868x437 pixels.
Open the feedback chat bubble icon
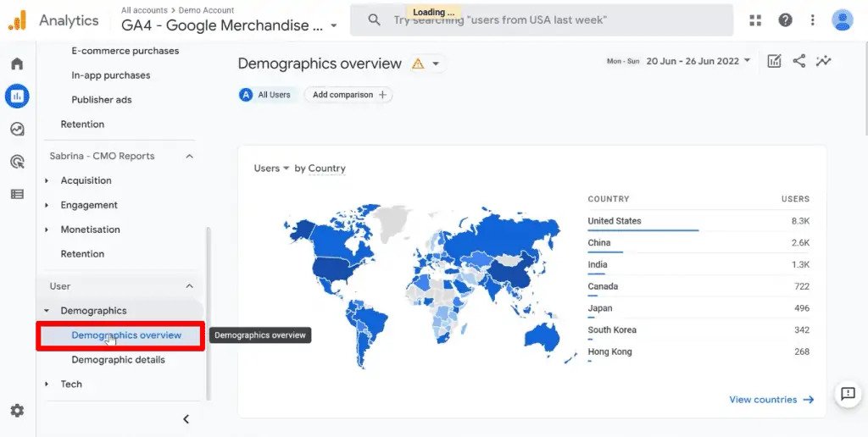848,394
